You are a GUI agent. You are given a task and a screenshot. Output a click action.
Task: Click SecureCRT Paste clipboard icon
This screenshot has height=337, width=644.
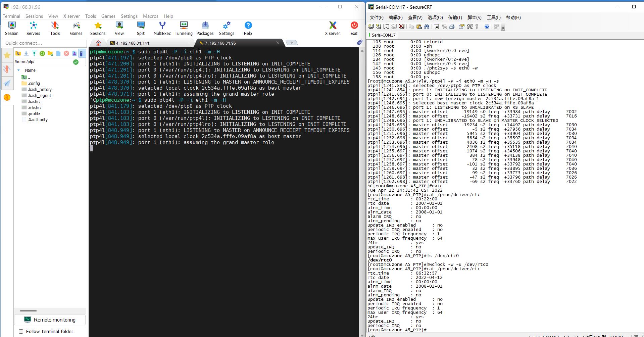[419, 27]
